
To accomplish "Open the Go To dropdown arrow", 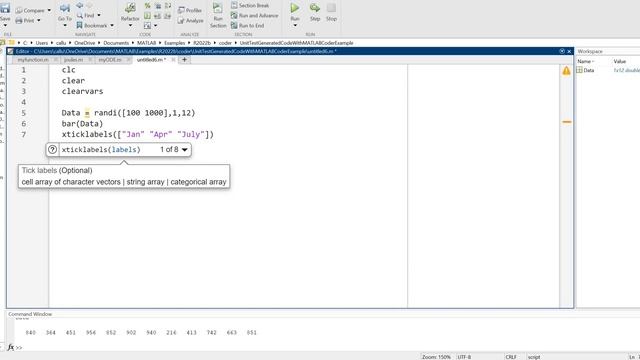I will click(x=64, y=26).
